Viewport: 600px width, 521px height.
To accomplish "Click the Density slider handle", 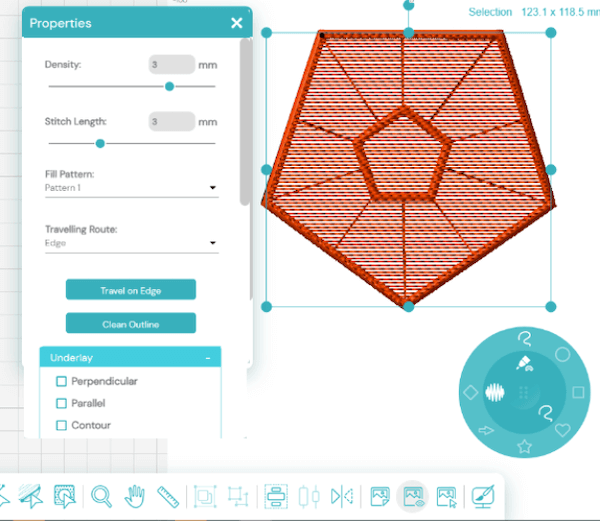I will pos(169,86).
